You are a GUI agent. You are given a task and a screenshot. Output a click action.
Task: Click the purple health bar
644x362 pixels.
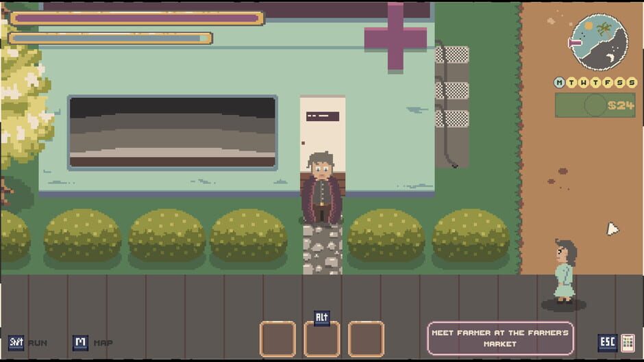(137, 18)
